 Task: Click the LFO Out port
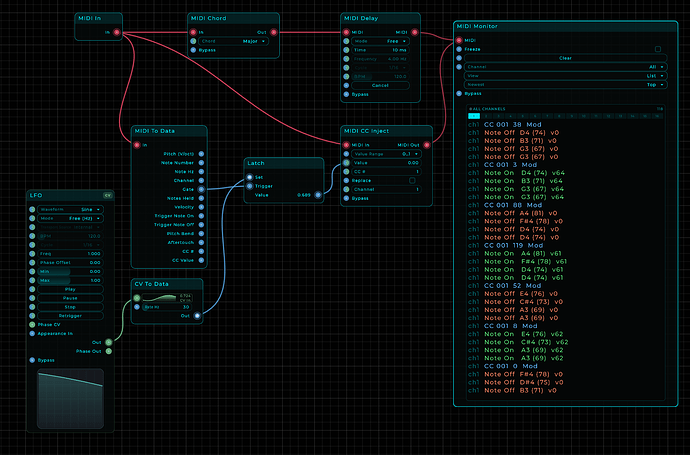[x=109, y=342]
